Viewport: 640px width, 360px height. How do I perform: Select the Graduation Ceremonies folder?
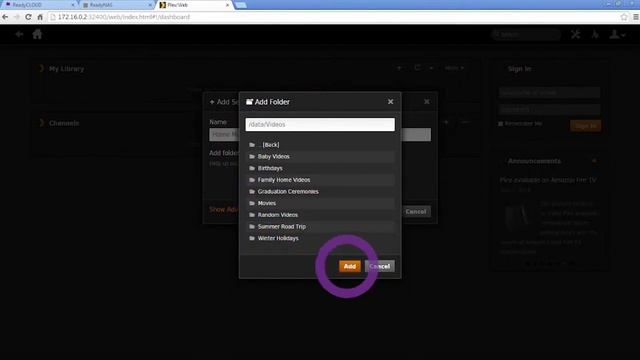tap(320, 191)
